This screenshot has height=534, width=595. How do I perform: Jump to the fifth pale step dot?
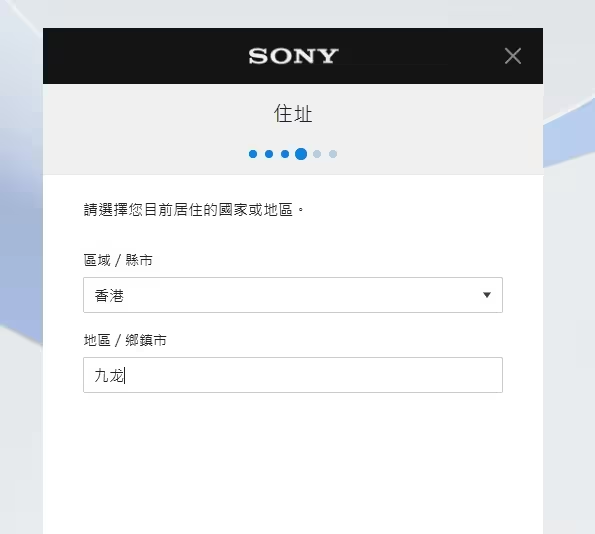(x=317, y=154)
